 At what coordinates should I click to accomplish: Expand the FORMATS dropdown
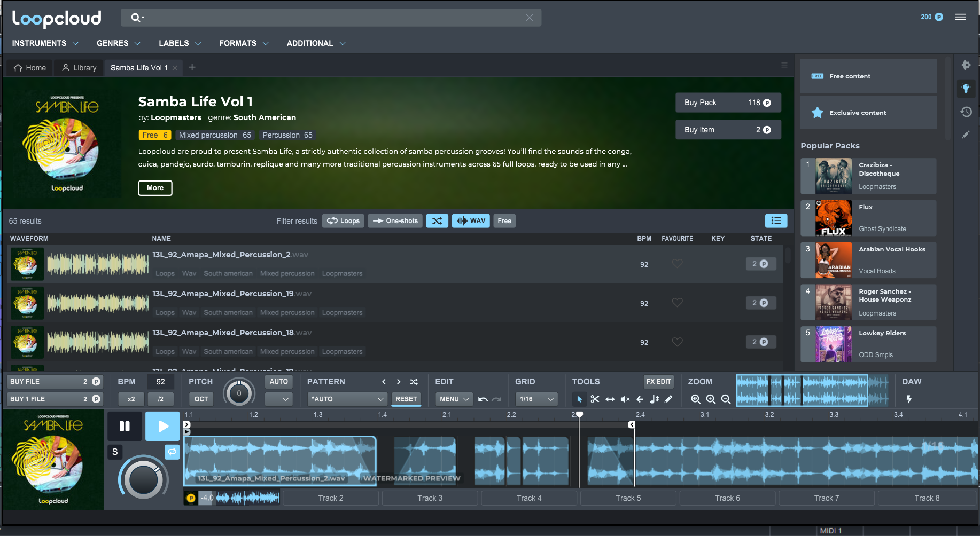244,43
